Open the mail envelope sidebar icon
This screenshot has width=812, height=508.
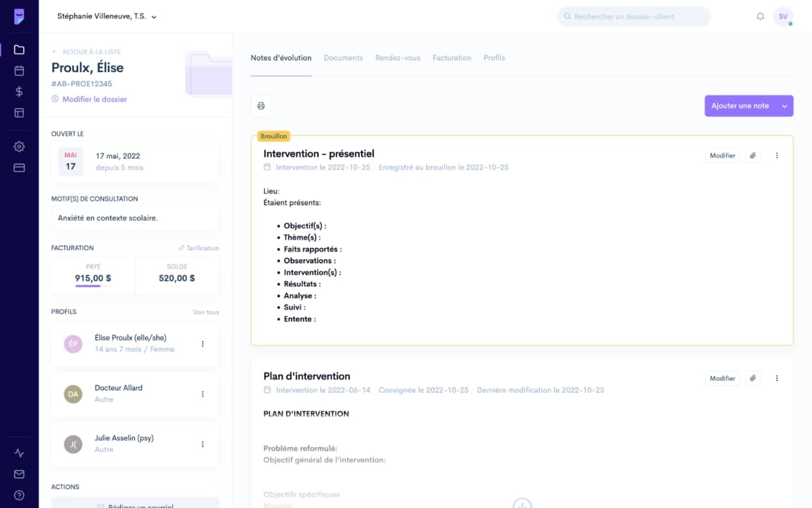[19, 474]
